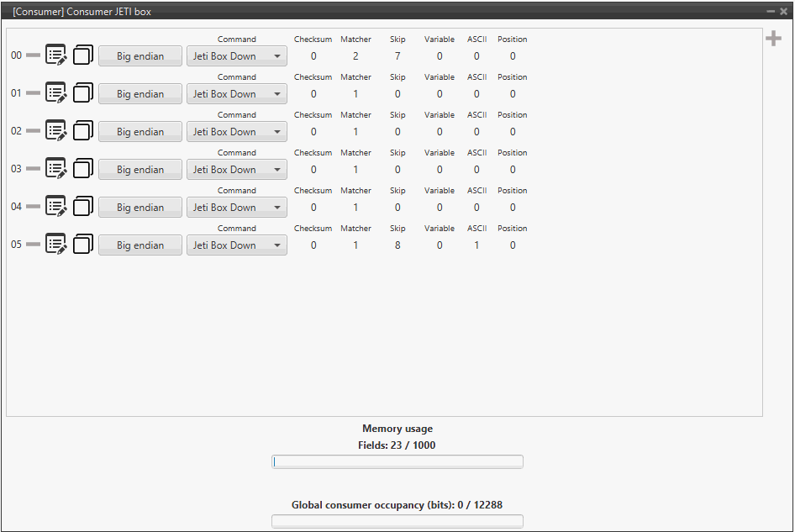The height and width of the screenshot is (532, 795).
Task: Expand the Command dropdown for row 02
Action: click(x=236, y=132)
